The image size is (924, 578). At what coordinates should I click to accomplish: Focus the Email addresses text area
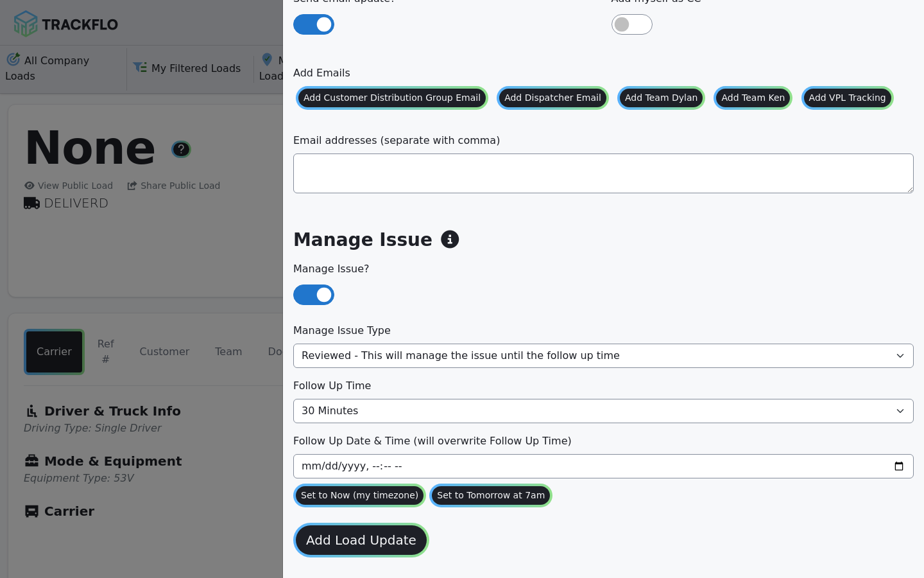tap(603, 173)
